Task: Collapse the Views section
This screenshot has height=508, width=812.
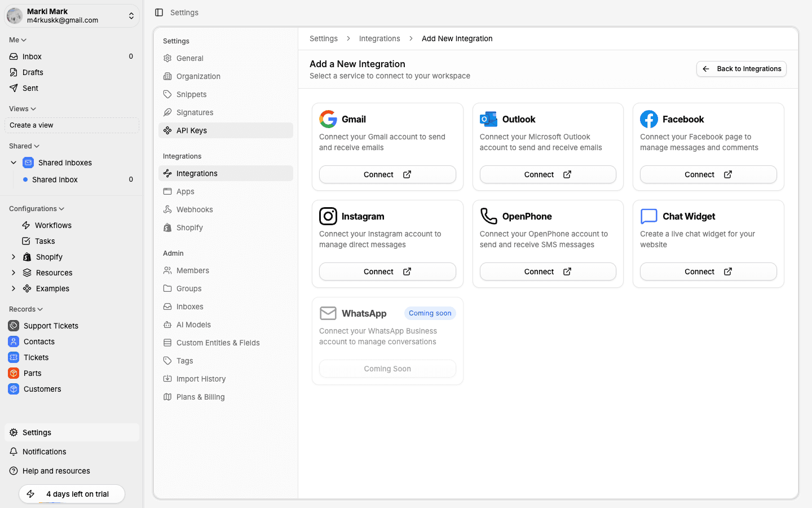Action: (23, 109)
